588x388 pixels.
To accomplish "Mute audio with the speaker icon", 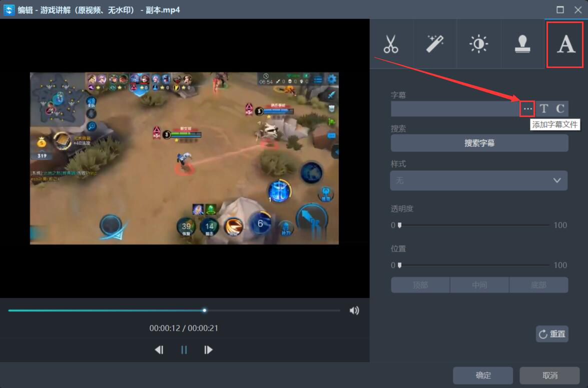I will [354, 310].
